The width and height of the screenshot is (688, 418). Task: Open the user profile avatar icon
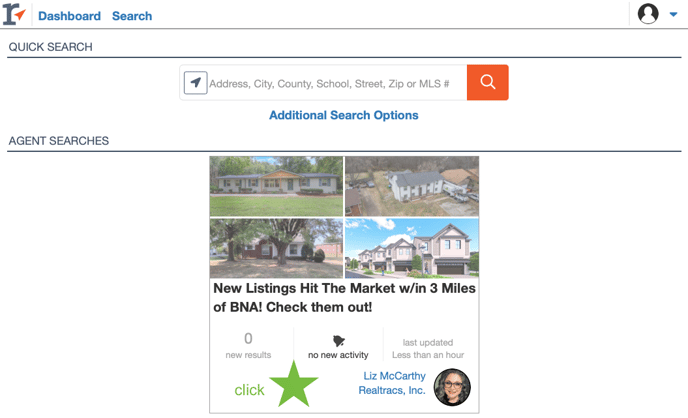tap(648, 14)
